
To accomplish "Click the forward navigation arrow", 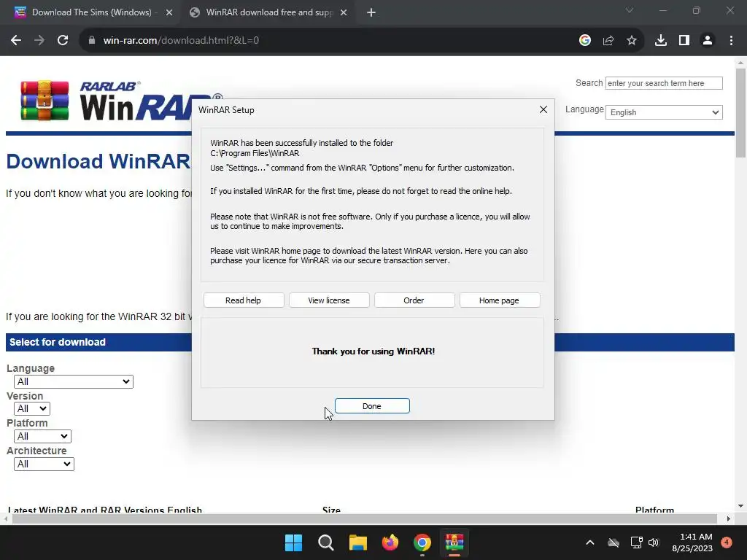I will (x=39, y=41).
